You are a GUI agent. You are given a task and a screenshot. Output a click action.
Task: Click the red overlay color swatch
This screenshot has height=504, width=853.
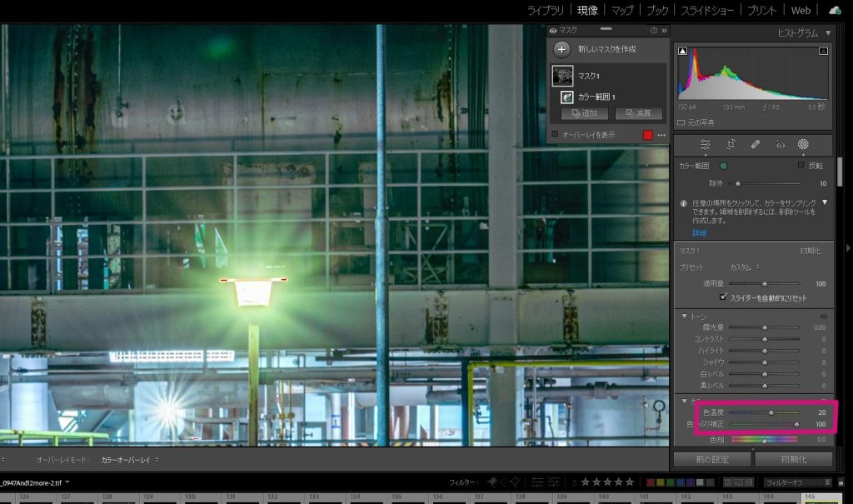[647, 135]
